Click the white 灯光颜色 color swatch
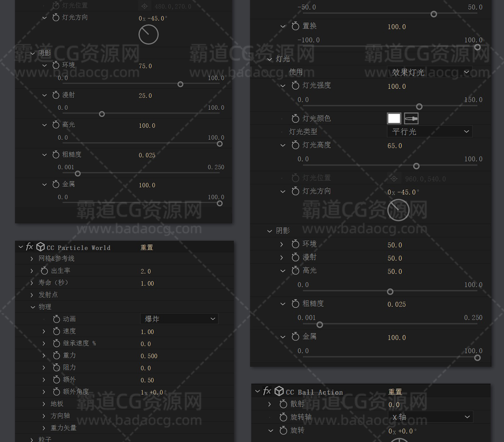Viewport: 504px width, 442px height. coord(394,119)
